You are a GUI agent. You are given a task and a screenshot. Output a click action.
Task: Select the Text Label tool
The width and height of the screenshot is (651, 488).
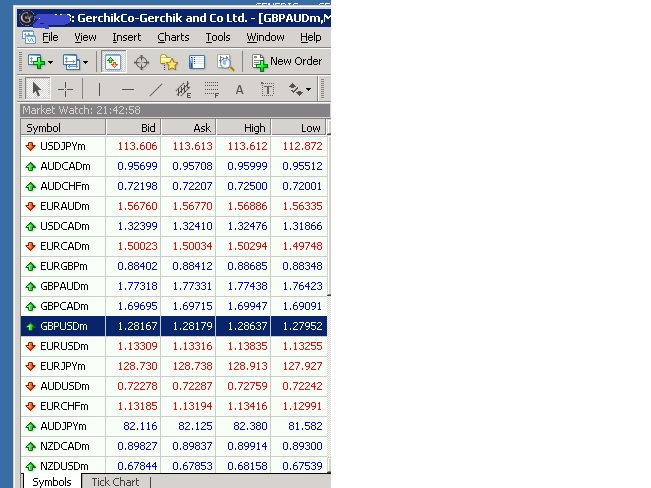pyautogui.click(x=267, y=89)
